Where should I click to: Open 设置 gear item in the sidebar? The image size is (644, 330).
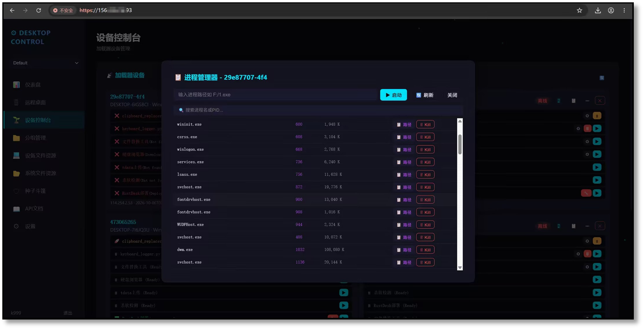pyautogui.click(x=44, y=226)
